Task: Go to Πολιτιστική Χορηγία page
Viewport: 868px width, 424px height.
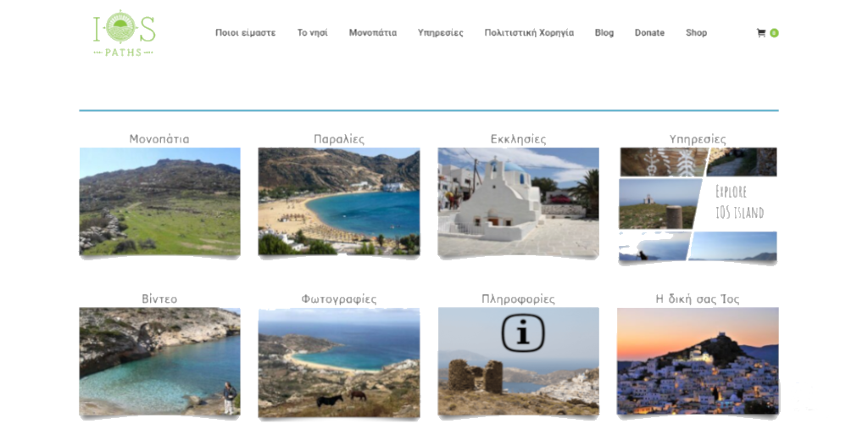Action: [x=529, y=33]
